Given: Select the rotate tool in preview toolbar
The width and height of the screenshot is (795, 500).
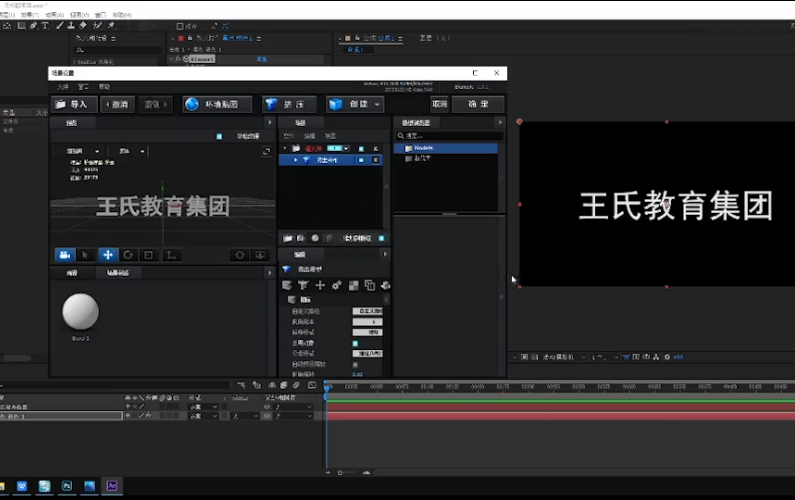Looking at the screenshot, I should click(x=128, y=255).
